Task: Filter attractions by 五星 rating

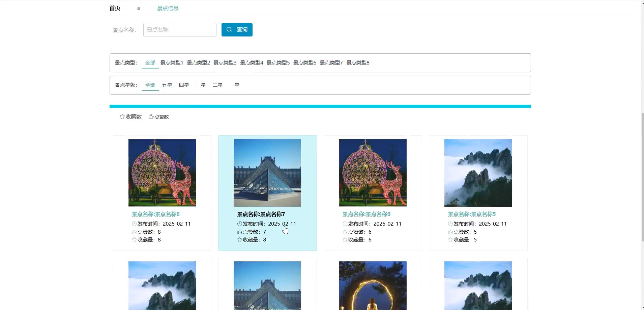Action: 167,85
